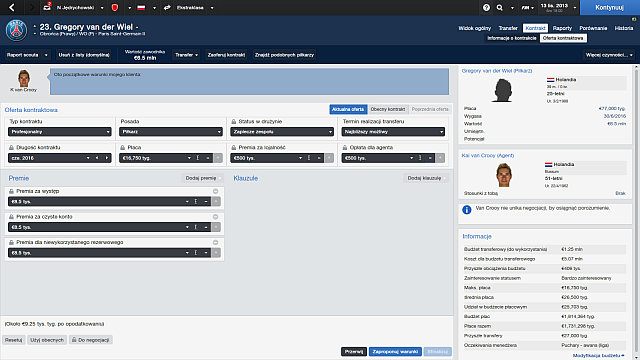This screenshot has height=360, width=640.
Task: Expand the Typ kontraktu dropdown
Action: tap(60, 132)
